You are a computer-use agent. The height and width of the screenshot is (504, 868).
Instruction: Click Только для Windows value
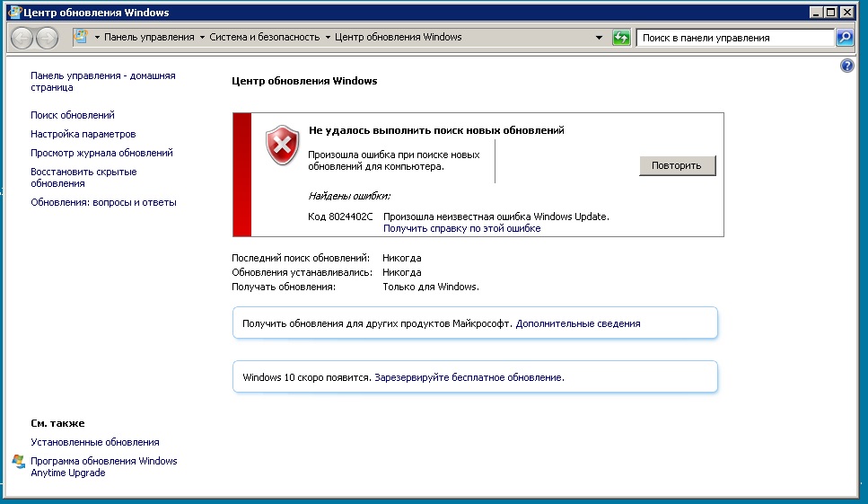[431, 287]
